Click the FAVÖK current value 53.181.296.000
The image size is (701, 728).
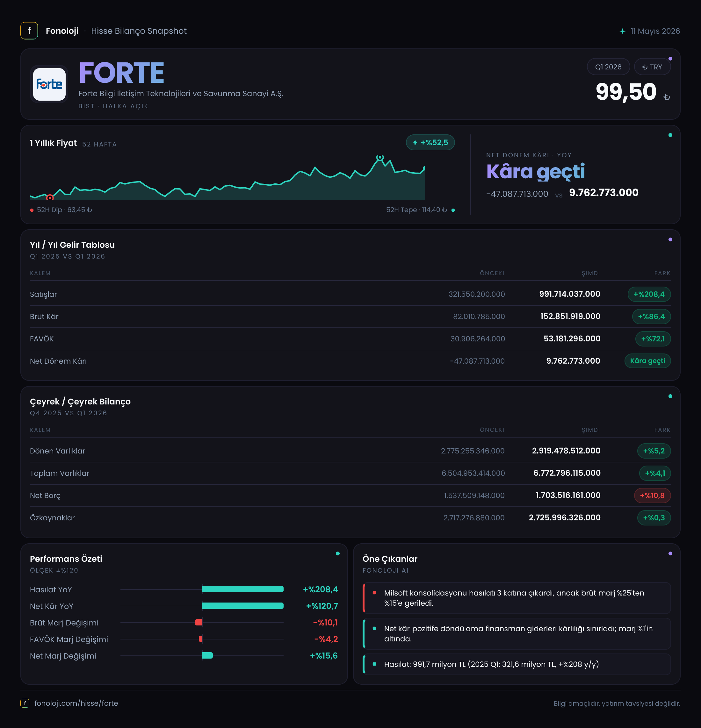(572, 339)
